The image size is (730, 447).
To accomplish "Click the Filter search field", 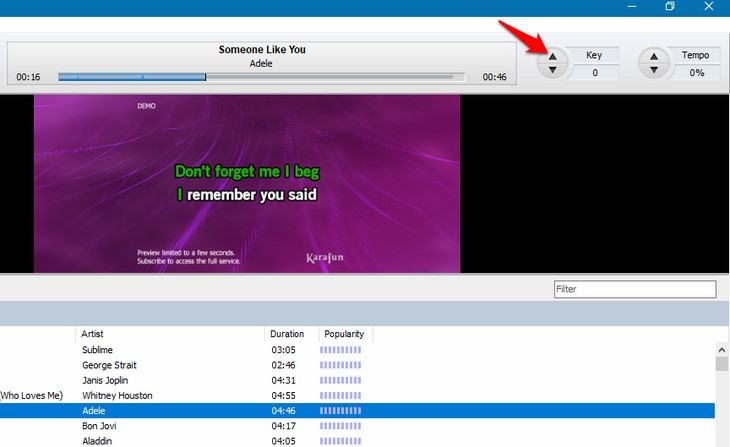I will (x=635, y=289).
